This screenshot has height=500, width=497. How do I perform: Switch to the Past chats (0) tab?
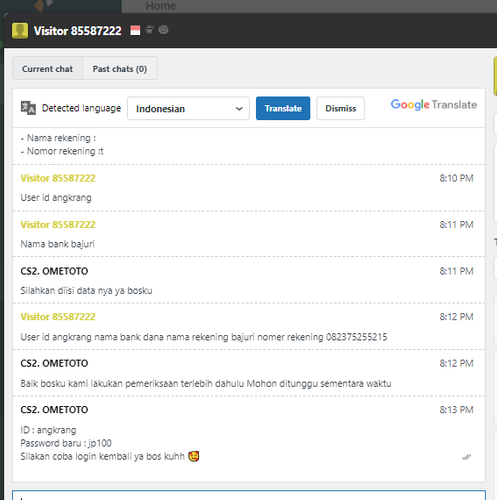point(120,69)
